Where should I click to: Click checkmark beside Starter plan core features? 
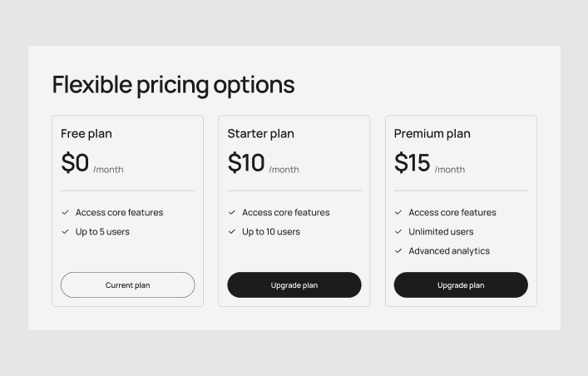[x=232, y=213]
